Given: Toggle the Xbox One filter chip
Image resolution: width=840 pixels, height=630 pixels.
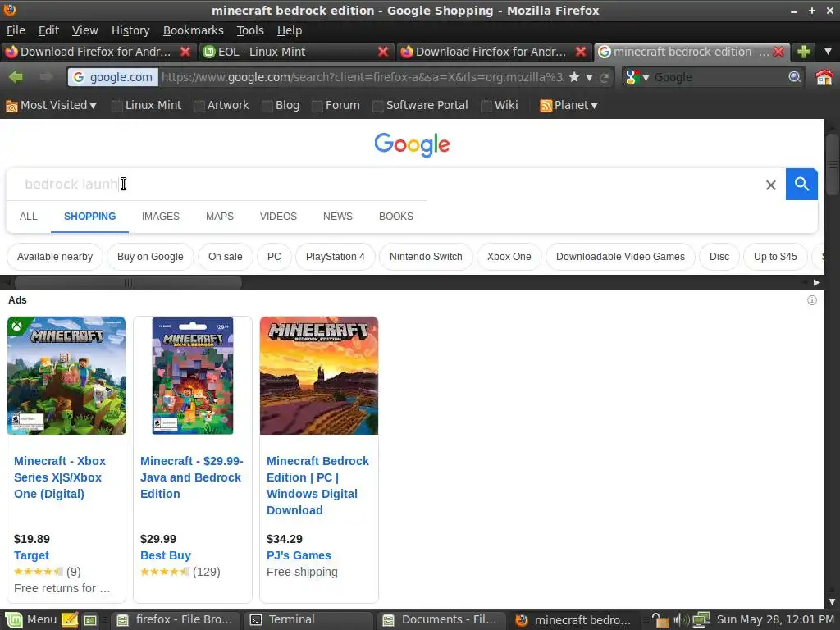Looking at the screenshot, I should click(x=509, y=257).
